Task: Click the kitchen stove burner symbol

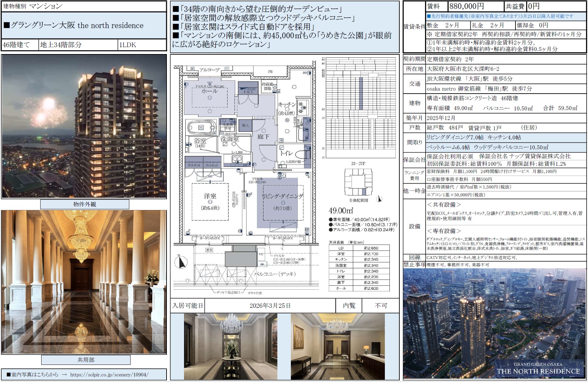Action: pos(303,107)
